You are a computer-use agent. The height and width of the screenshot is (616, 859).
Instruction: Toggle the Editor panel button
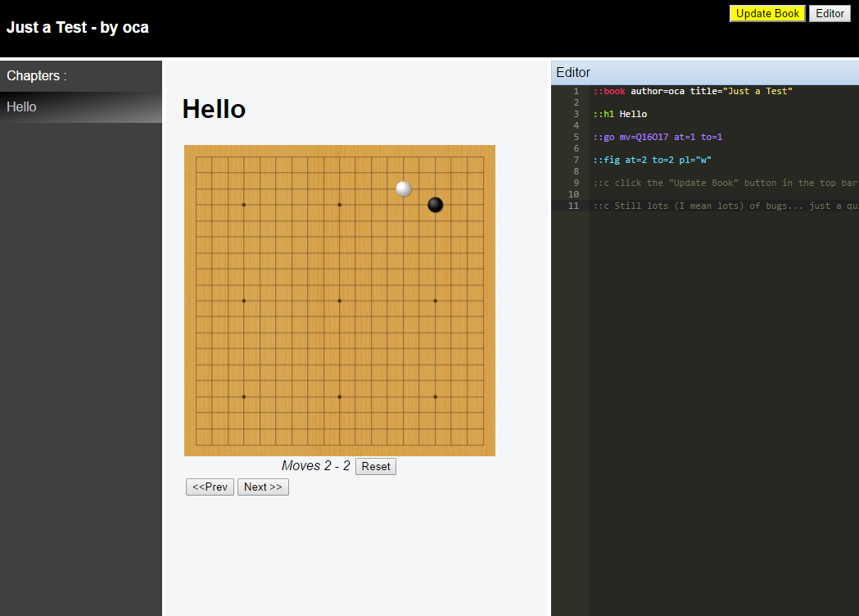click(x=830, y=13)
